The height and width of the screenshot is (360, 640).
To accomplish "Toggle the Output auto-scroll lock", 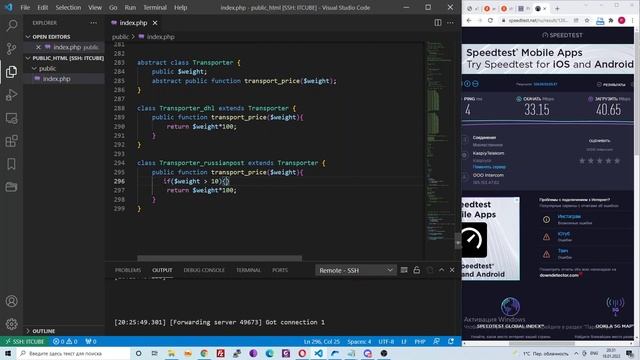I will (x=416, y=270).
